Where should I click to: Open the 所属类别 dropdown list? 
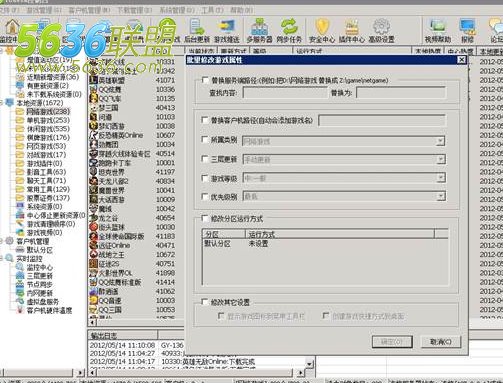[x=440, y=141]
